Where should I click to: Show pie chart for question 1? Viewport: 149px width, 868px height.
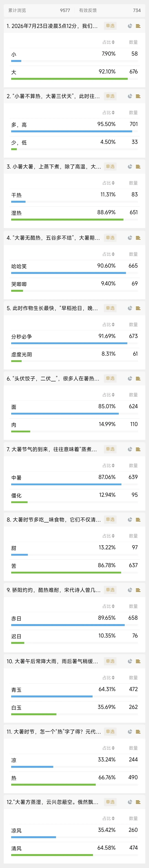[x=130, y=26]
